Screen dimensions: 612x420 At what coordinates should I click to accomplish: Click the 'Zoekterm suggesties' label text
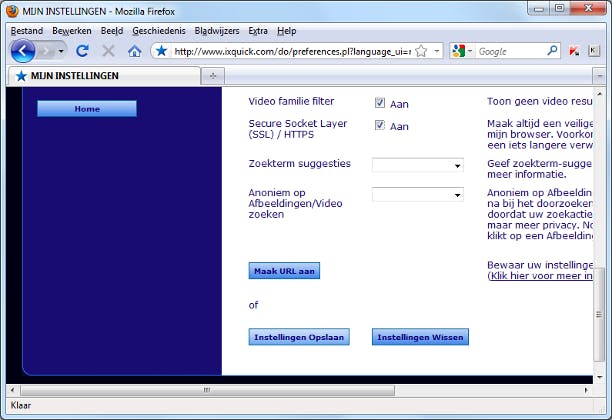[x=299, y=164]
